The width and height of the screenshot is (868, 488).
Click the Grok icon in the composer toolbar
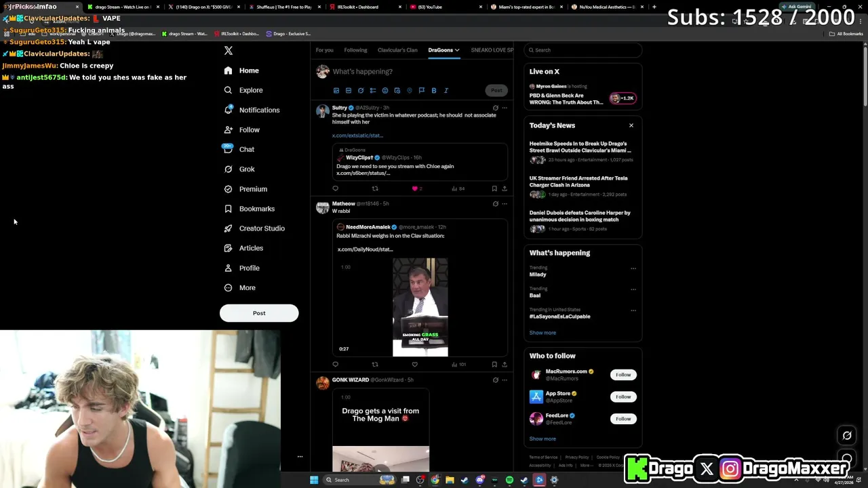pyautogui.click(x=361, y=91)
